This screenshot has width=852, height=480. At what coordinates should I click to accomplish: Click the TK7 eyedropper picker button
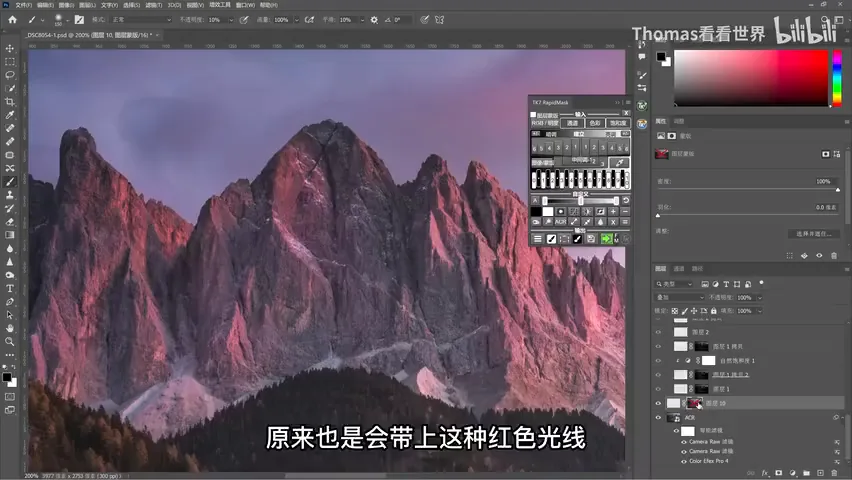(619, 162)
